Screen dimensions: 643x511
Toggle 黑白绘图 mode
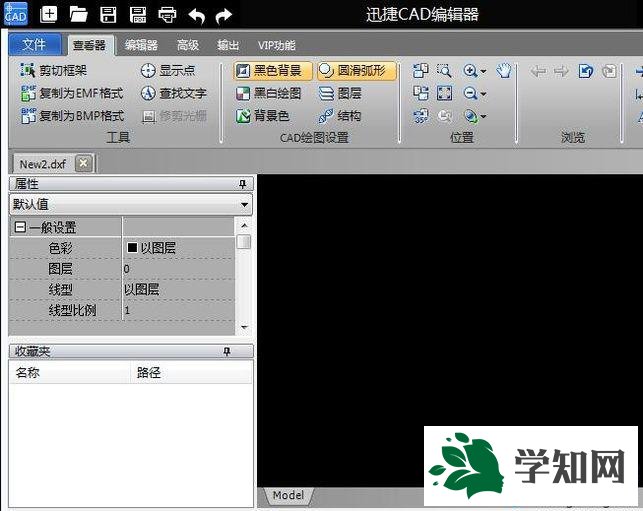269,94
